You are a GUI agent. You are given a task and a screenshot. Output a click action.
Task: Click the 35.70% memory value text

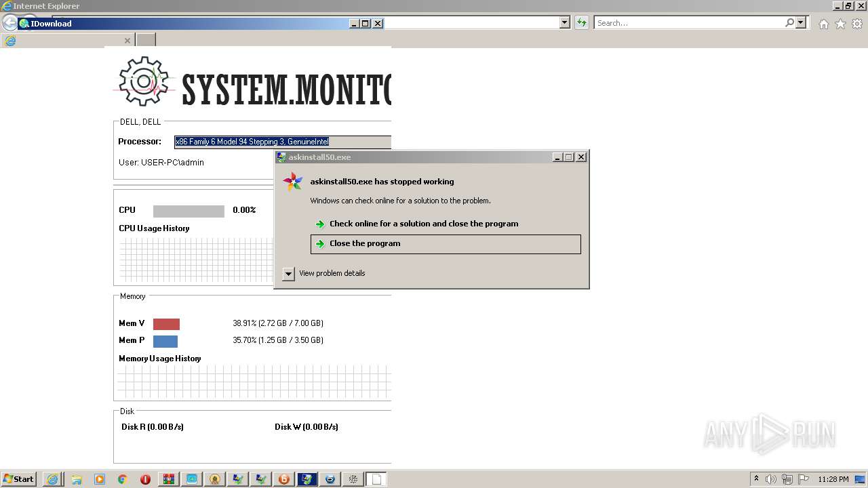click(x=278, y=340)
